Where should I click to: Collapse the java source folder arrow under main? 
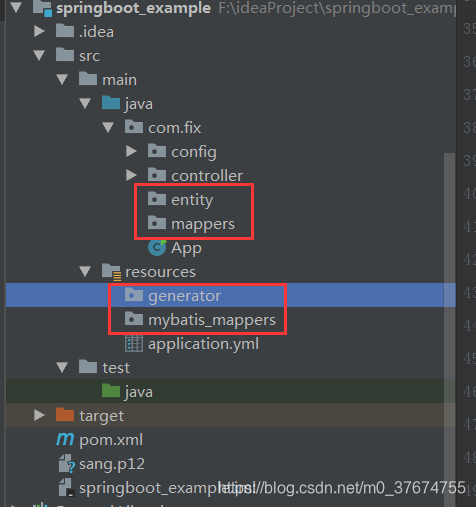pyautogui.click(x=85, y=103)
